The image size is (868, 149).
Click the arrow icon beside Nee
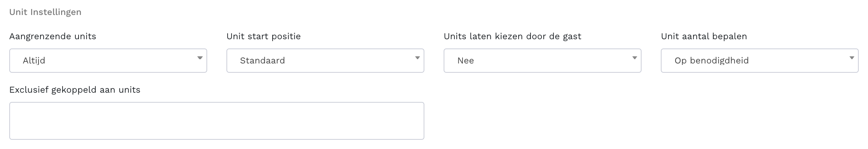634,58
